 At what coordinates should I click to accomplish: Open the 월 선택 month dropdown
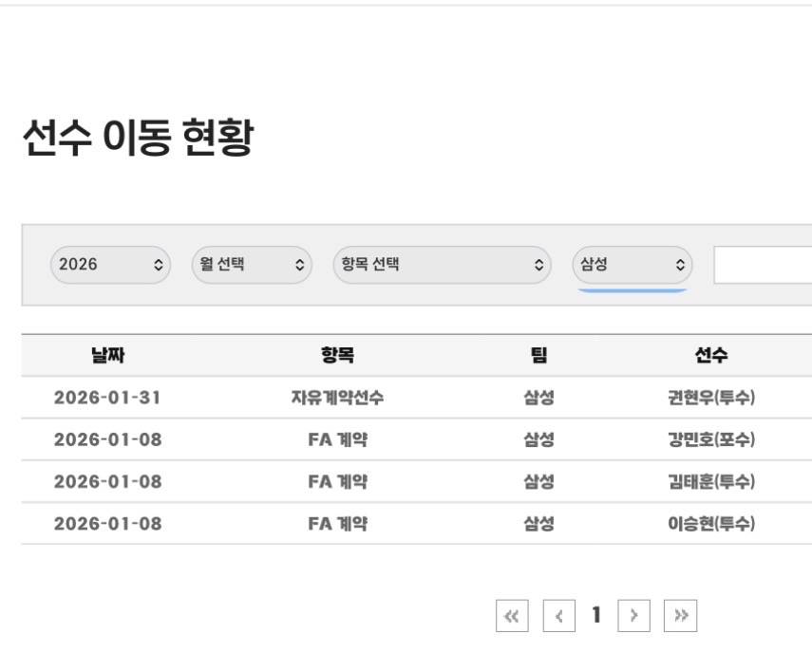tap(252, 265)
